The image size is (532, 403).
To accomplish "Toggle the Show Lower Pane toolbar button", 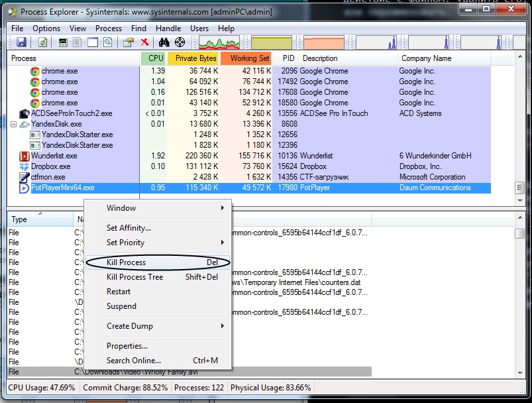I will 93,42.
